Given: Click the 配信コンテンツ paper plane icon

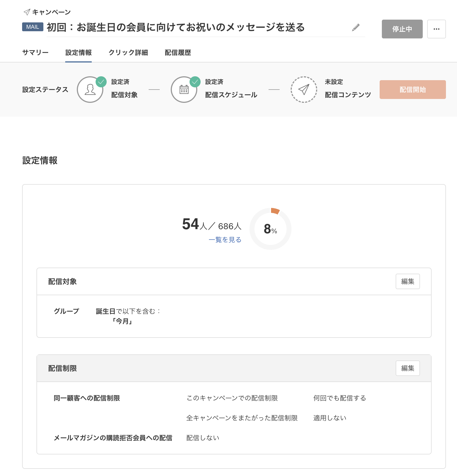Looking at the screenshot, I should click(303, 89).
